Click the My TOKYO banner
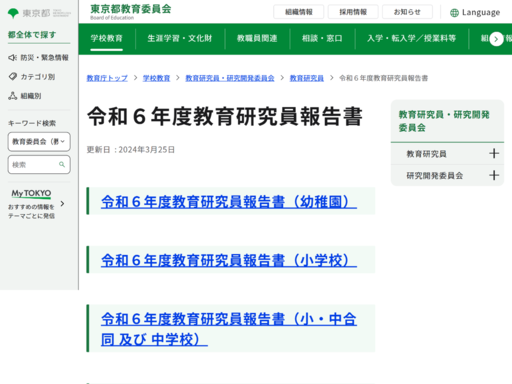Screen dimensions: 512x384 pyautogui.click(x=36, y=204)
